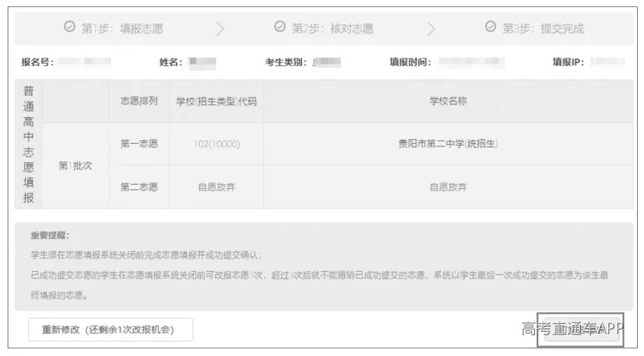Click the 第一志愿 row label
Screen dimensions: 644x356
coord(139,144)
